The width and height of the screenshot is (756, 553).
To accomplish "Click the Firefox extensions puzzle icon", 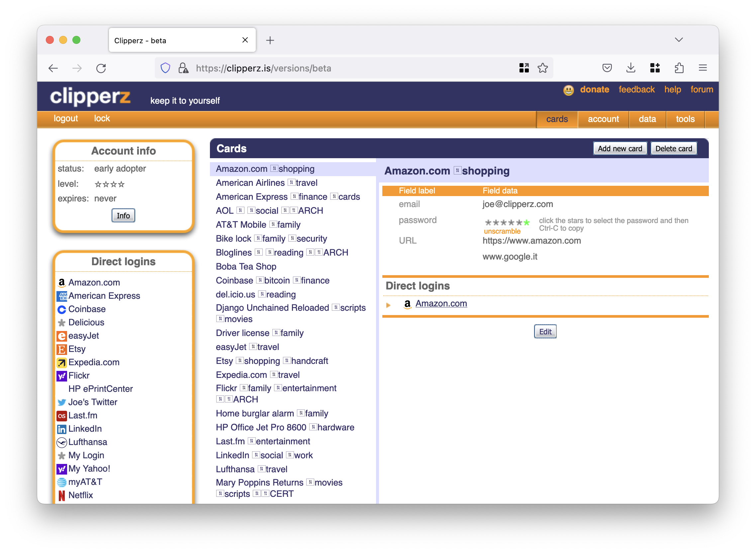I will pos(679,68).
